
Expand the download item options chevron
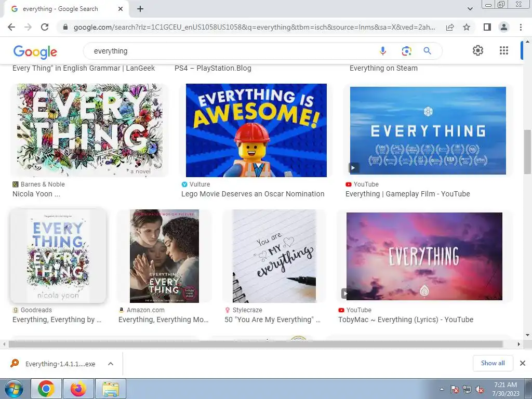tap(110, 364)
